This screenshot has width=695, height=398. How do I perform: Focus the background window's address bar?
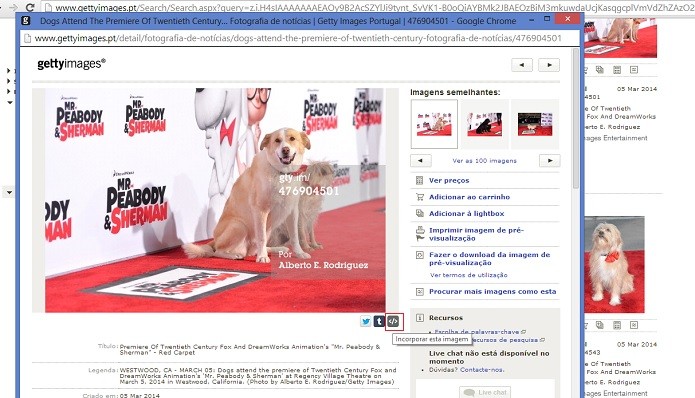coord(374,7)
